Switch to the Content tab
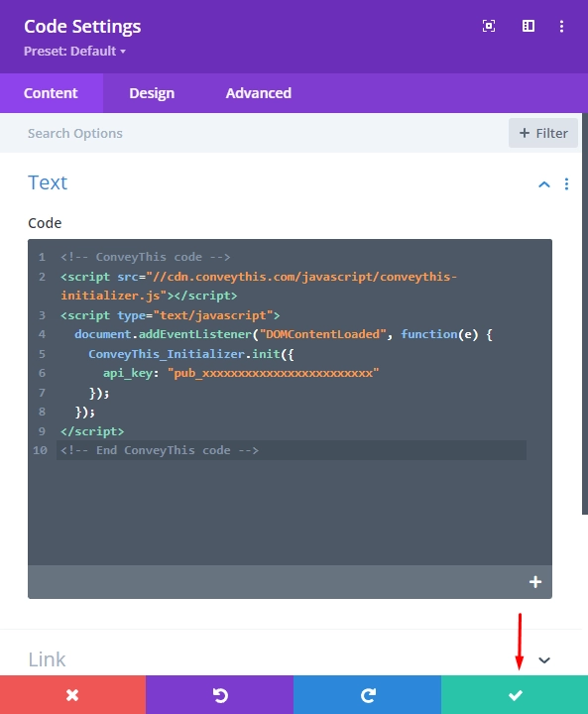 tap(51, 93)
